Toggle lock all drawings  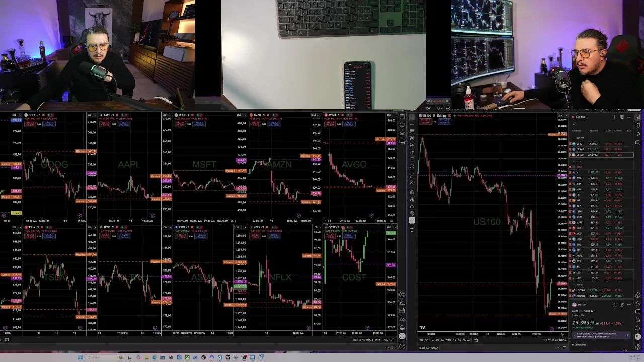(412, 206)
